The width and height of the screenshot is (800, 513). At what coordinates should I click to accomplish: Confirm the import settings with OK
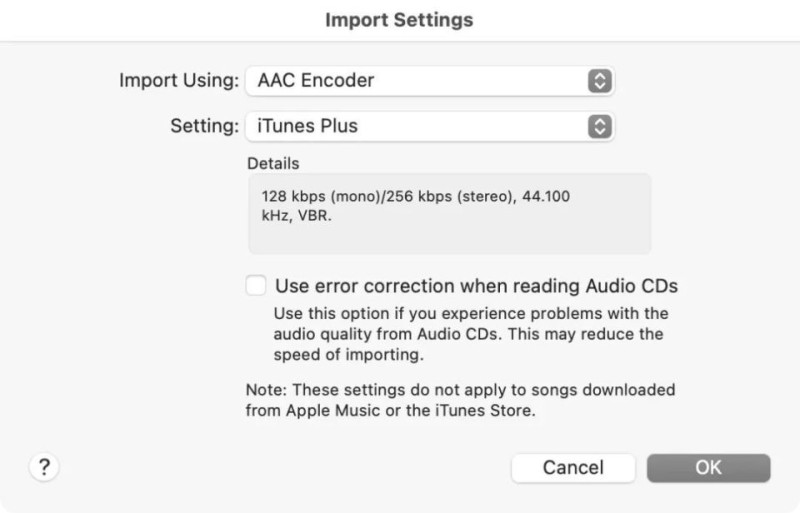click(x=708, y=468)
